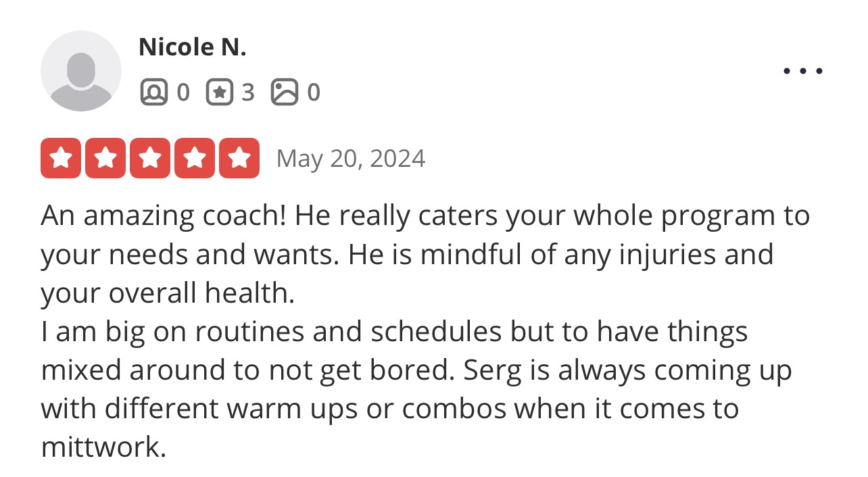The image size is (868, 477).
Task: Click the reviews count star-badge icon
Action: coord(219,92)
